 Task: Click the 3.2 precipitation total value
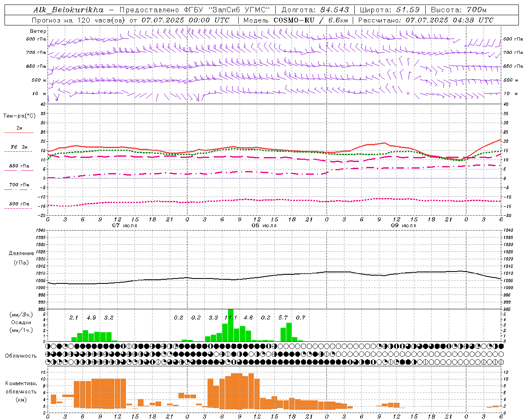point(108,317)
